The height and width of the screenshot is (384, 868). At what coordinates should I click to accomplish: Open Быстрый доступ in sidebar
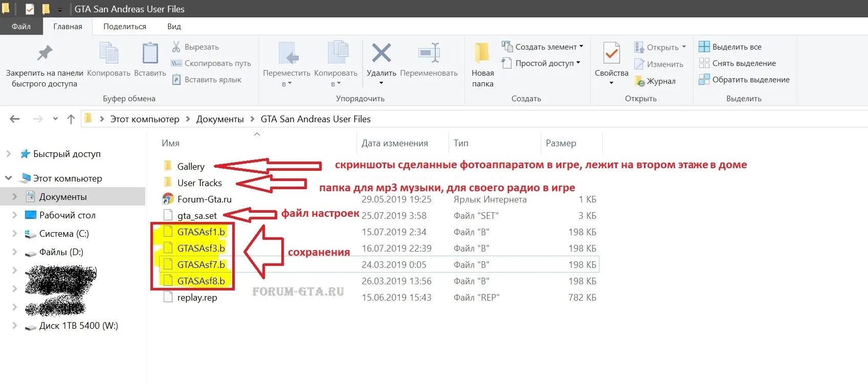[60, 153]
